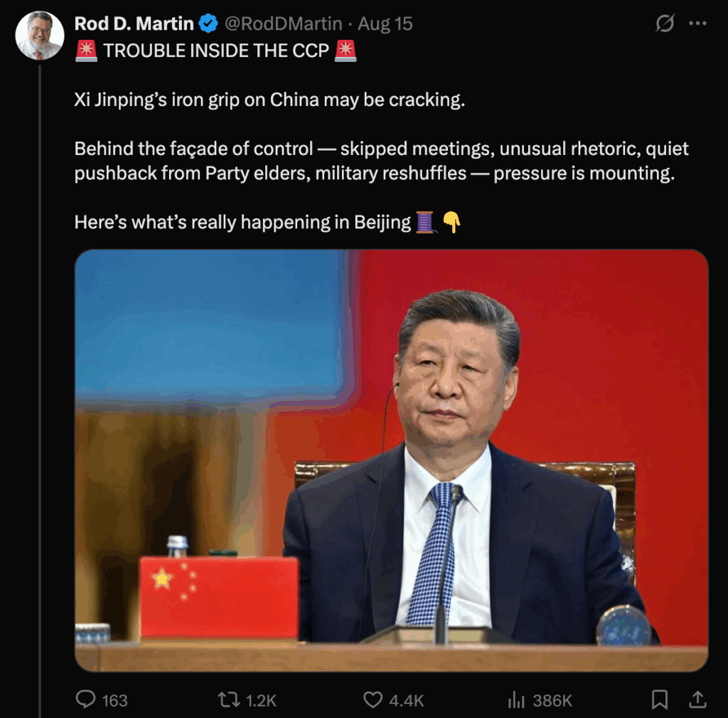Click the Rod D. Martin display name

point(134,23)
